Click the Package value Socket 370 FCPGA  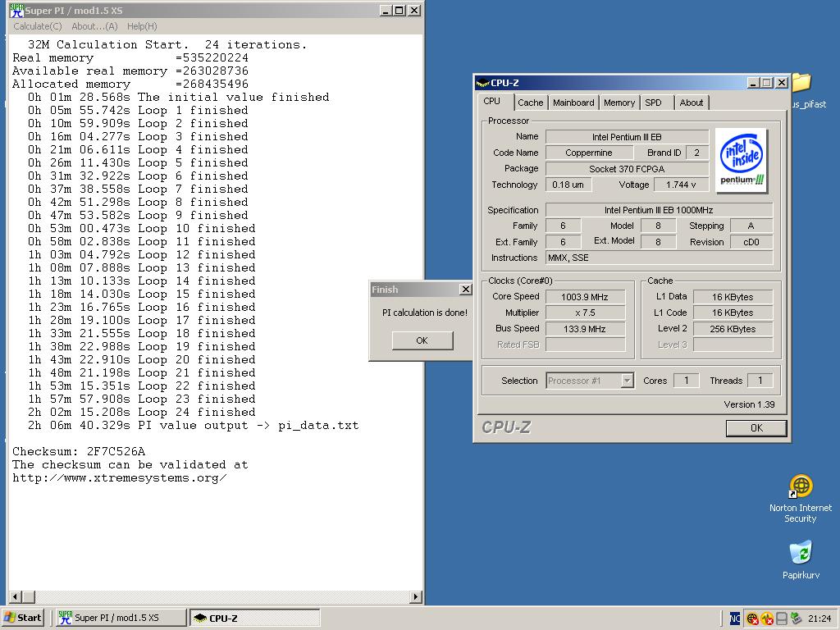(627, 169)
